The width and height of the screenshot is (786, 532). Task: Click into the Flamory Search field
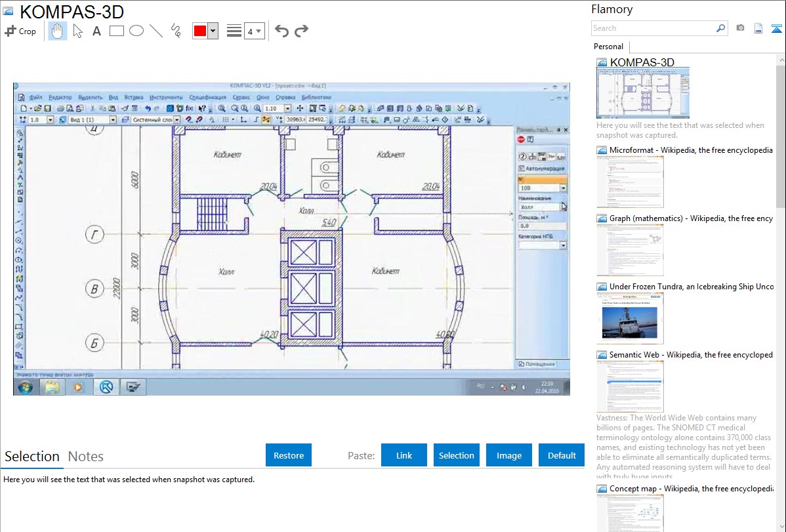(x=653, y=28)
